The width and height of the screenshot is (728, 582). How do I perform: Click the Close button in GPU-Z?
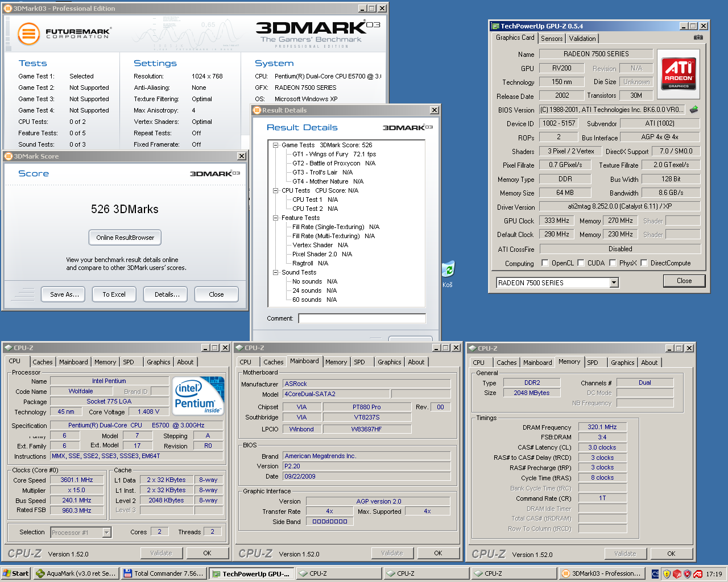point(684,281)
